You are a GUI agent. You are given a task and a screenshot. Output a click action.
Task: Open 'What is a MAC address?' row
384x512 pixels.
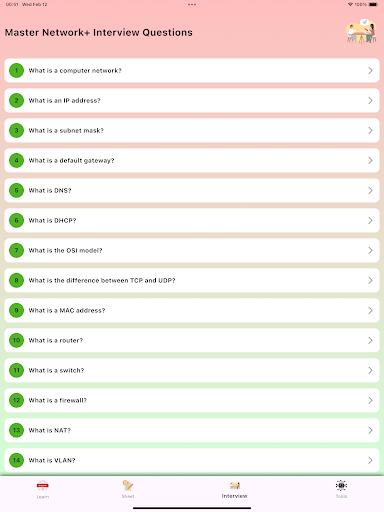coord(192,310)
